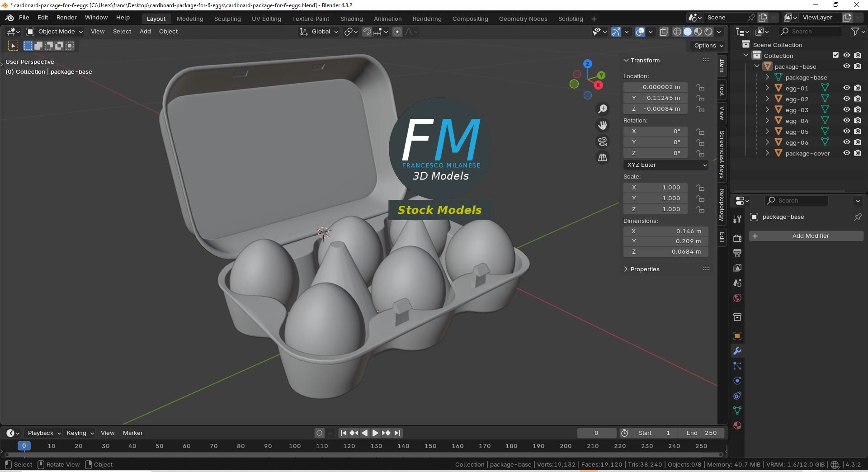This screenshot has height=472, width=868.
Task: Open the Object Constraints properties tab
Action: [x=737, y=396]
